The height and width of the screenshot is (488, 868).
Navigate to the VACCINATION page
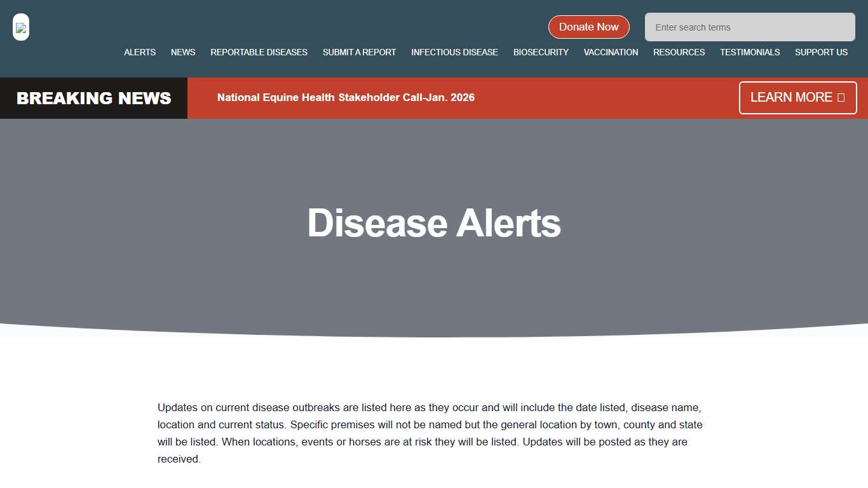point(611,52)
